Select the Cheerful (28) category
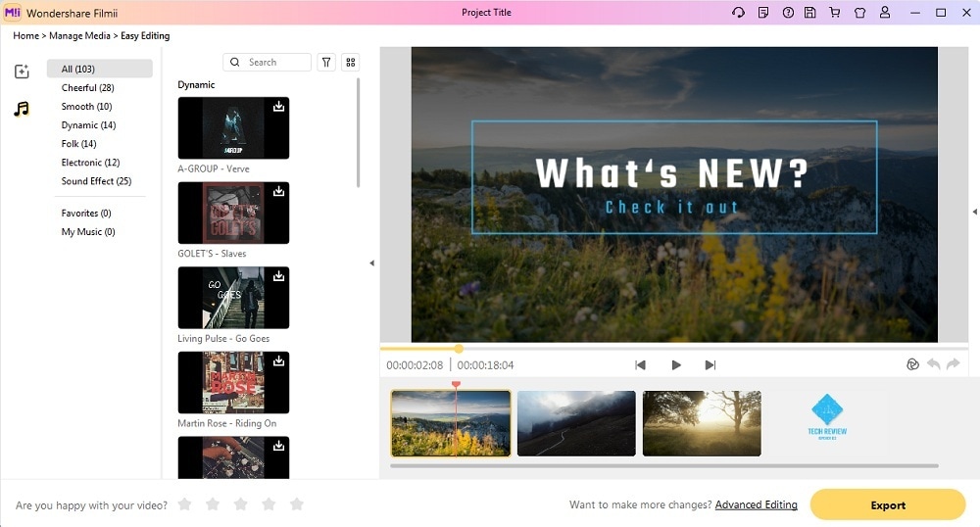The height and width of the screenshot is (527, 980). (x=87, y=87)
